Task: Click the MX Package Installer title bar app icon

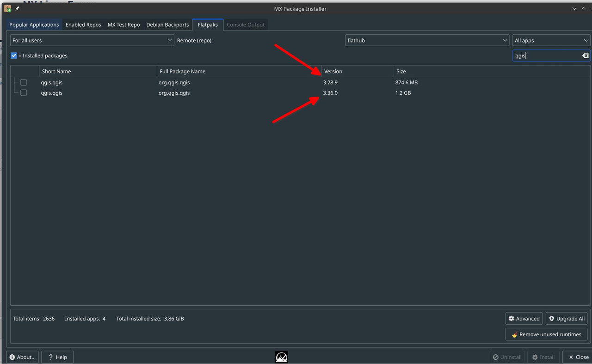Action: coord(7,8)
